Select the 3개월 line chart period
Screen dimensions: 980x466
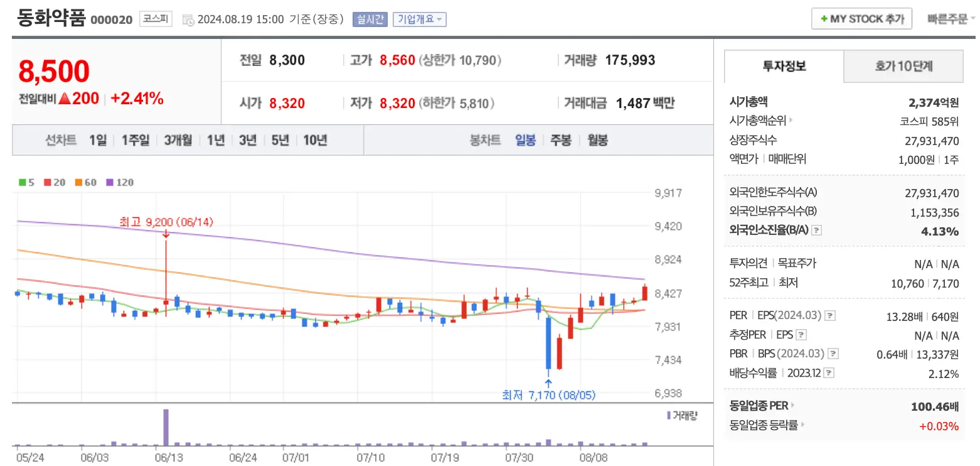click(178, 140)
